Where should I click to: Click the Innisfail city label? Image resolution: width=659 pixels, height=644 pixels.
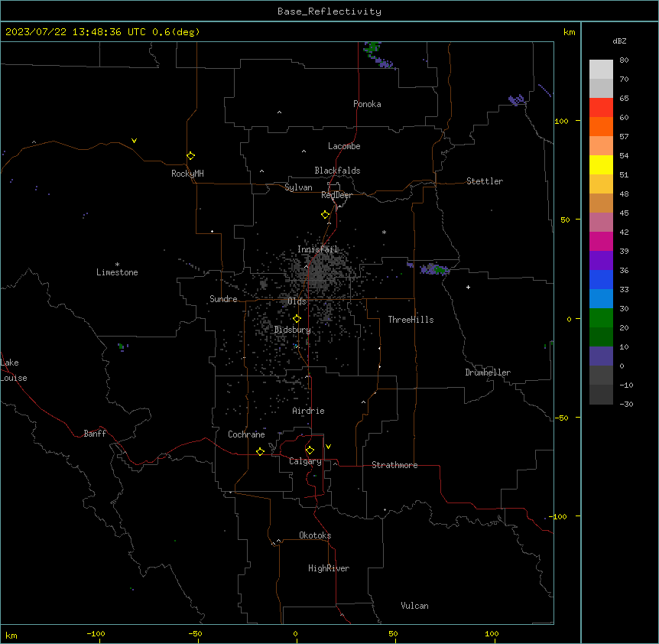[318, 249]
